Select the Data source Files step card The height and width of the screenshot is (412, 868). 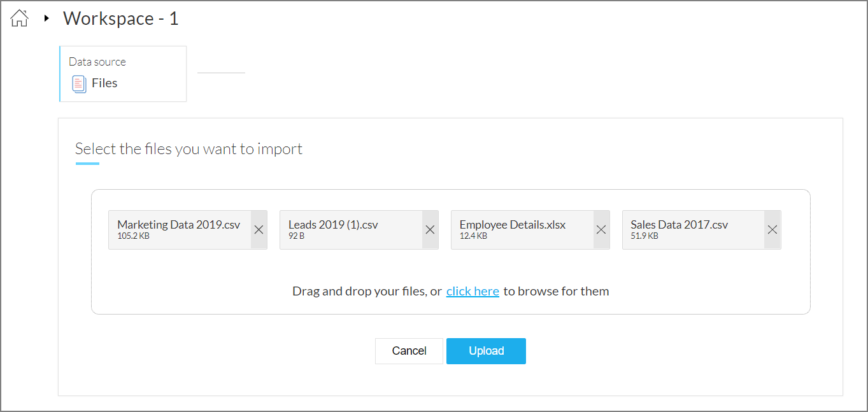(x=123, y=74)
